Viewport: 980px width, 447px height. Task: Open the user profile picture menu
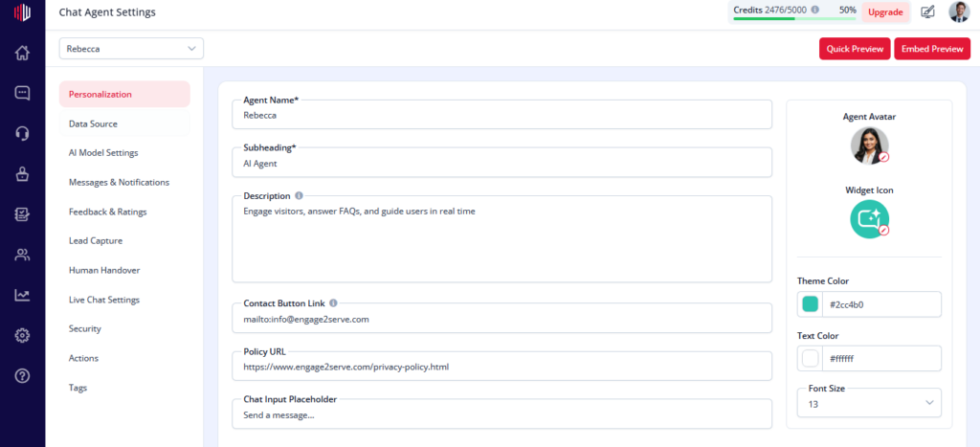click(x=959, y=11)
